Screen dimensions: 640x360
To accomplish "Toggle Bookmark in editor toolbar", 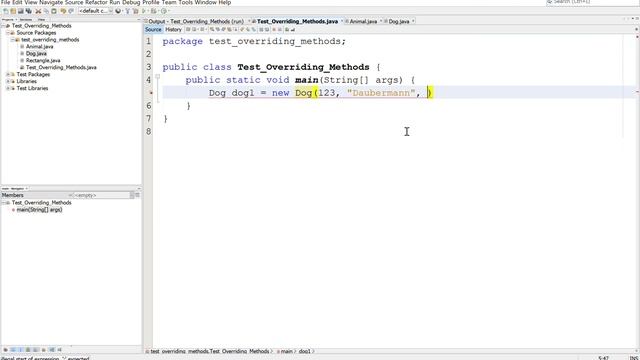I will click(x=253, y=29).
